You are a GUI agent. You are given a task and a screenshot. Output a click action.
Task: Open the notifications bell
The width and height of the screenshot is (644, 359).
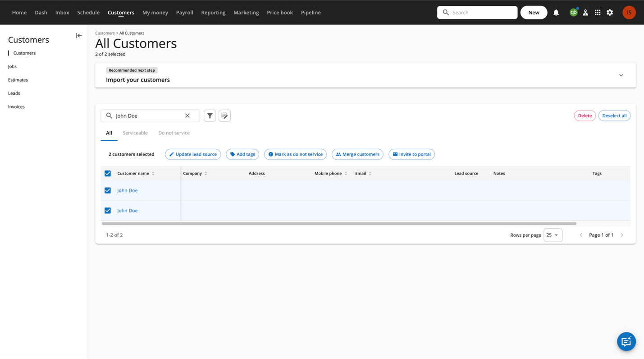[x=556, y=13]
